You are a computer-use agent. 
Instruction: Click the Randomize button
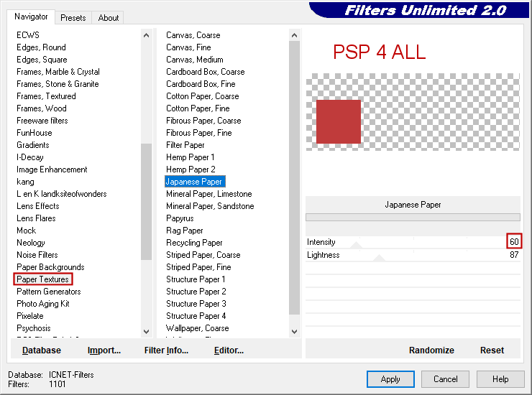click(431, 350)
